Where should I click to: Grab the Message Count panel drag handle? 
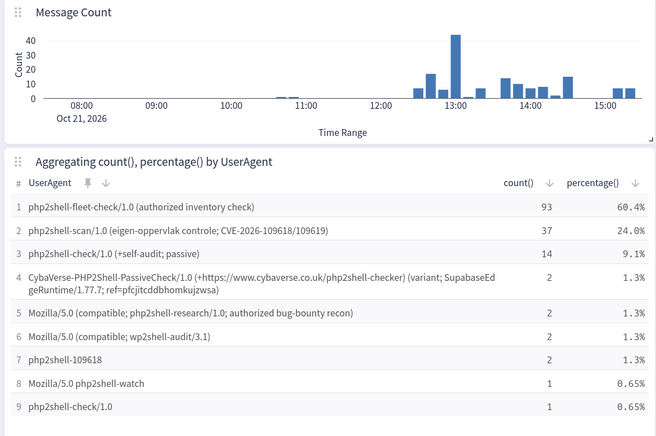point(18,13)
